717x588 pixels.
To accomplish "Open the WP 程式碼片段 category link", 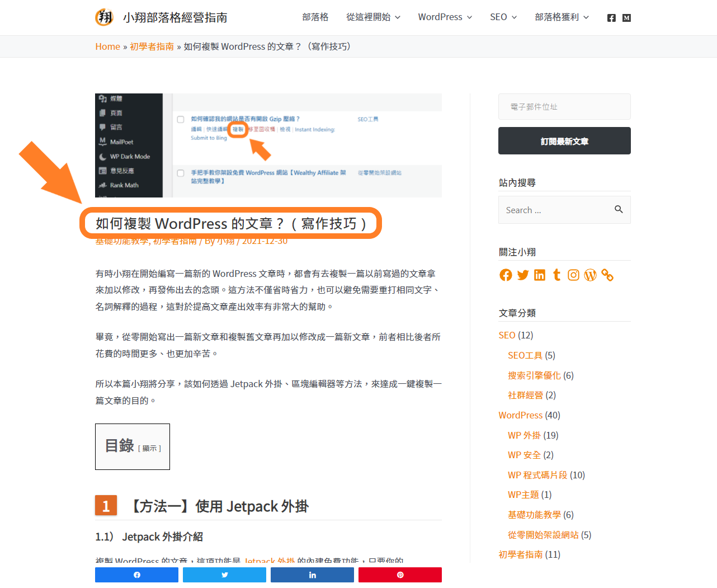I will pos(537,475).
